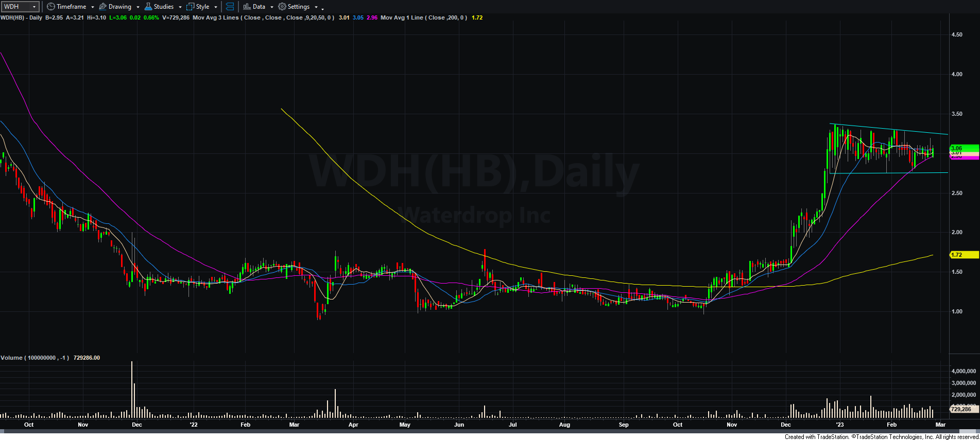The image size is (980, 440).
Task: Open the dropdown arrow beside Studies
Action: click(x=180, y=7)
